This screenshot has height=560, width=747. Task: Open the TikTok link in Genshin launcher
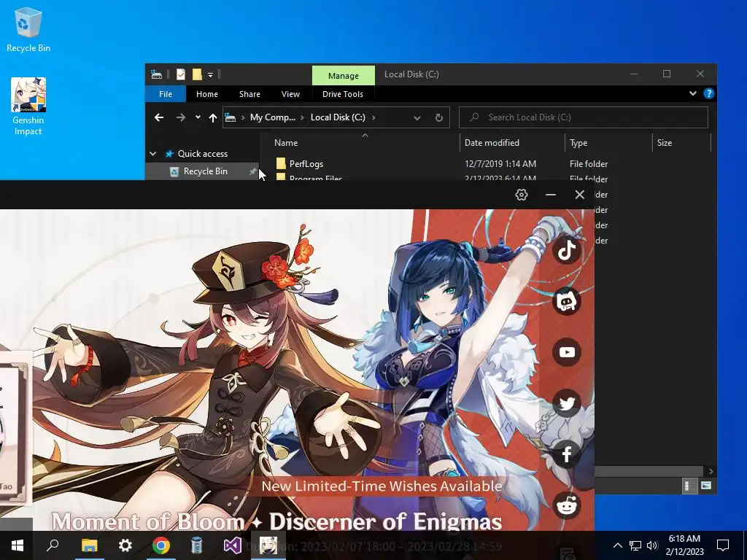566,249
